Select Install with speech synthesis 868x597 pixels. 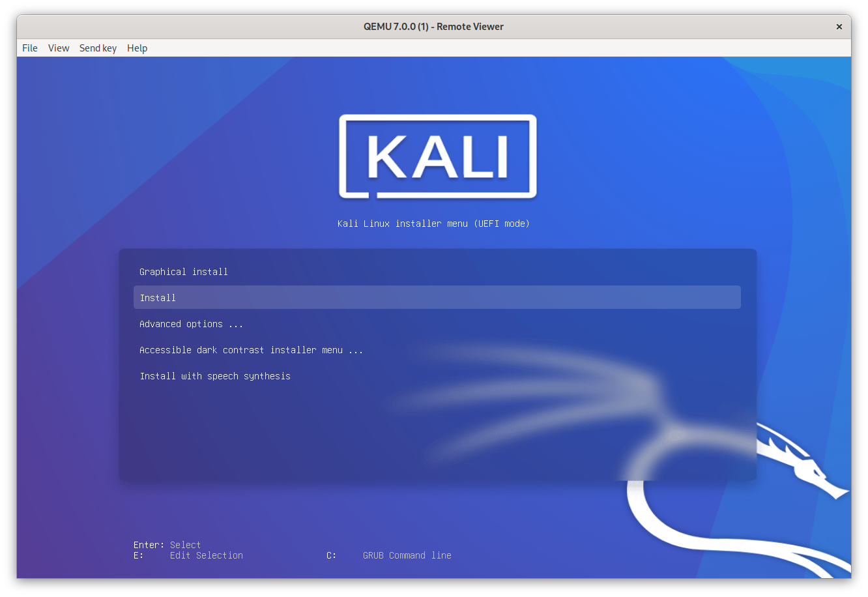[215, 376]
